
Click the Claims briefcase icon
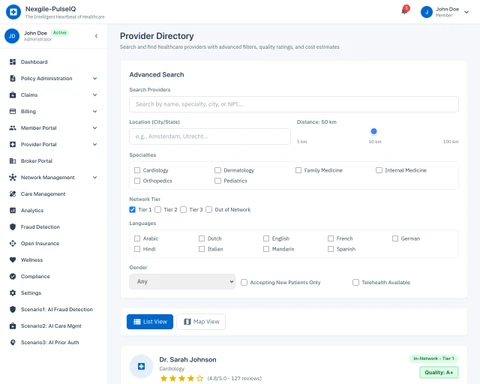(x=13, y=95)
